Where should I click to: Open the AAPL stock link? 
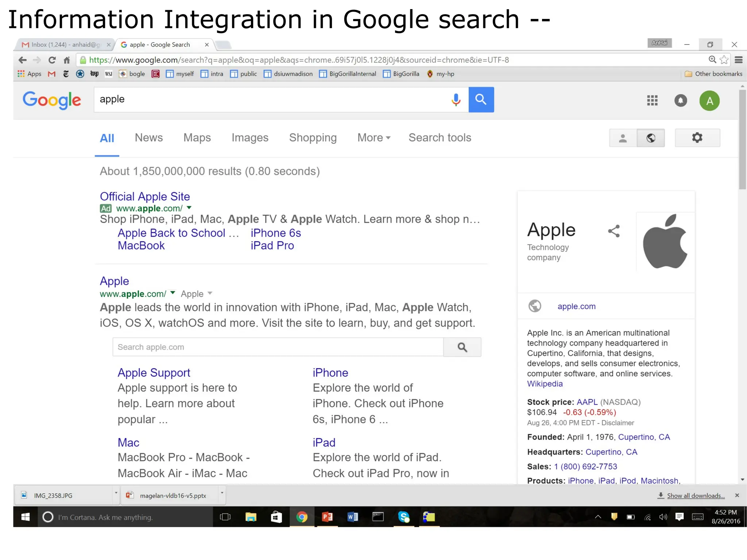(587, 402)
